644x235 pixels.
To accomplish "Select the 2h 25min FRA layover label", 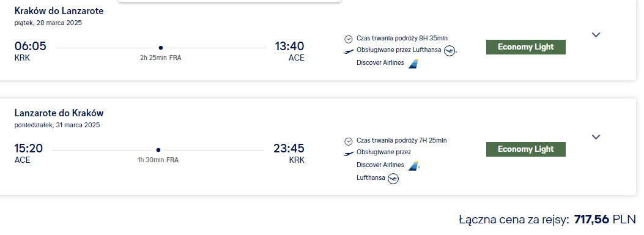I will pyautogui.click(x=161, y=58).
